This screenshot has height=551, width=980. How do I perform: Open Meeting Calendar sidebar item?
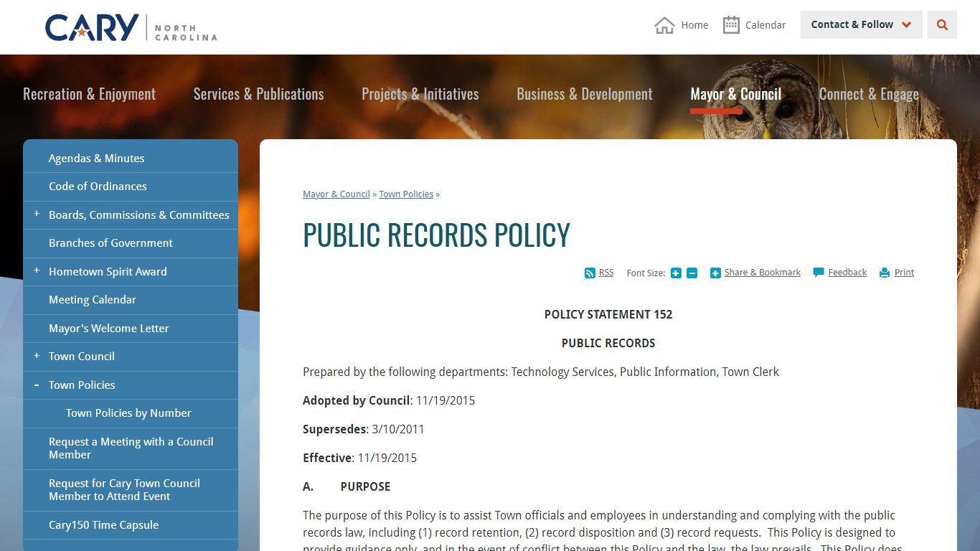pos(131,300)
